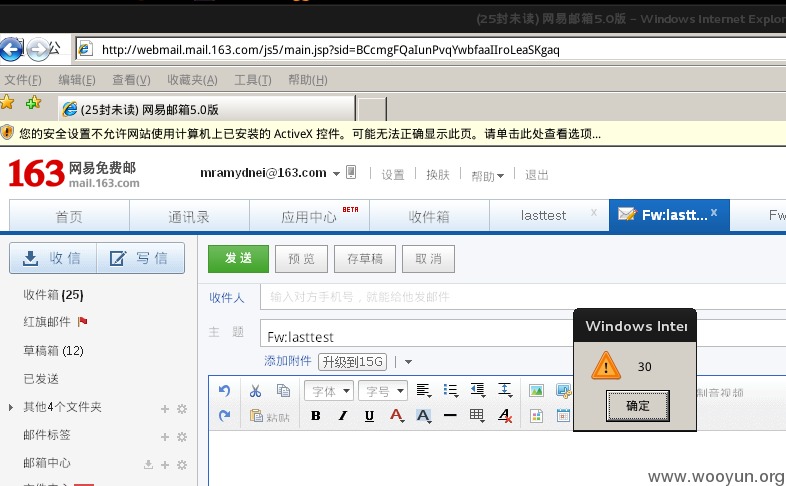
Task: Open the red font color picker
Action: [397, 415]
